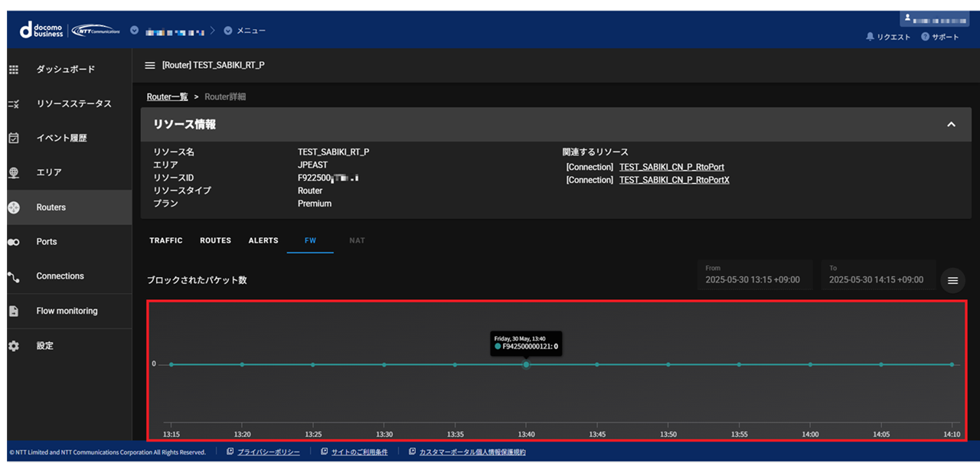Expand the メニュー dropdown in header

pyautogui.click(x=228, y=31)
